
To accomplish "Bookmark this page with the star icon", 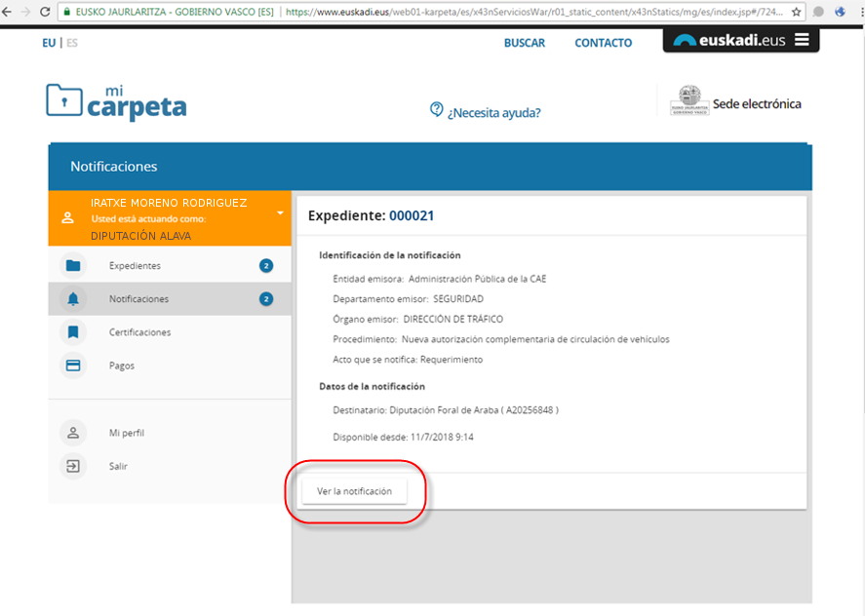I will tap(797, 13).
